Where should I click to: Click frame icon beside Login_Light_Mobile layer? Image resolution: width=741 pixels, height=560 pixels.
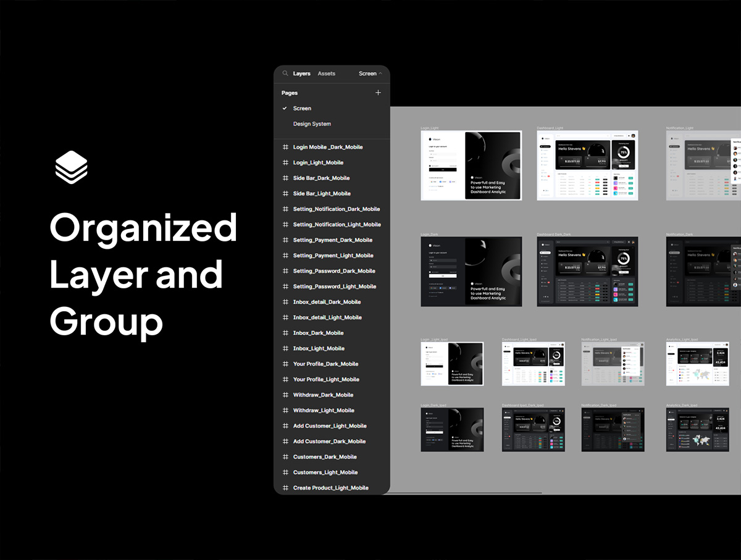pos(285,163)
